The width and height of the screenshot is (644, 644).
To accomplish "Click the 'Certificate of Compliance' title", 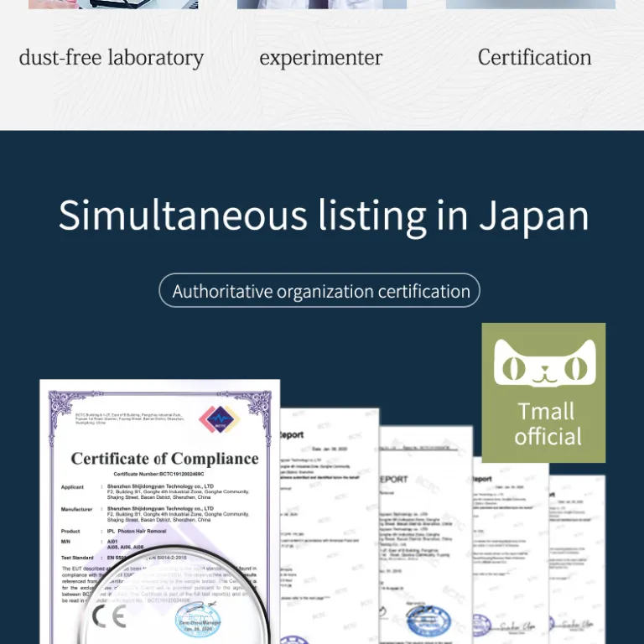I will pyautogui.click(x=164, y=459).
